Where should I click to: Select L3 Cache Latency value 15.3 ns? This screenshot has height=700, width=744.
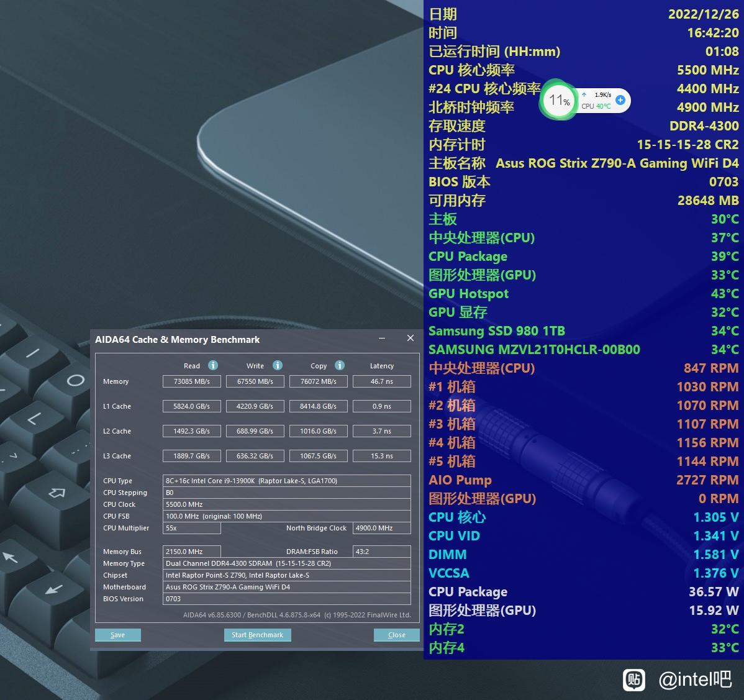click(x=382, y=456)
